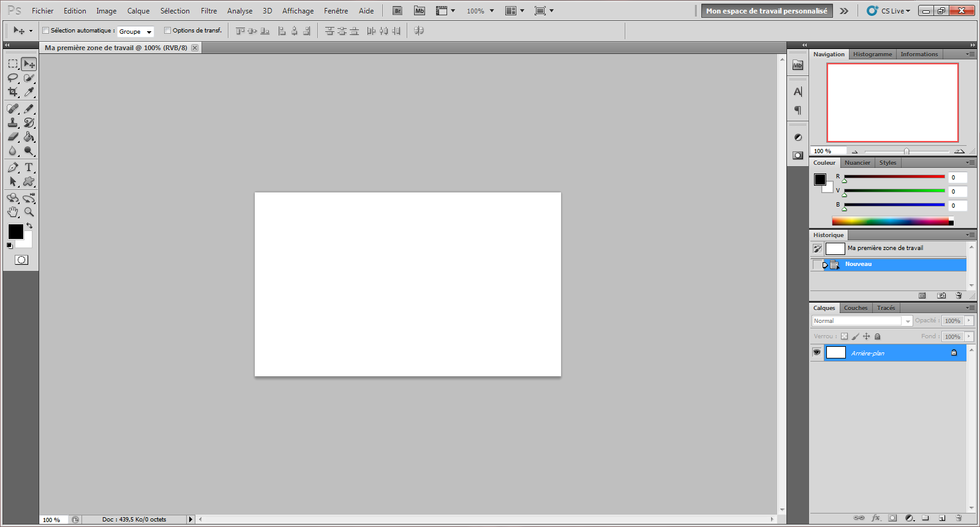The height and width of the screenshot is (527, 980).
Task: Choose the Eraser tool
Action: click(x=12, y=137)
